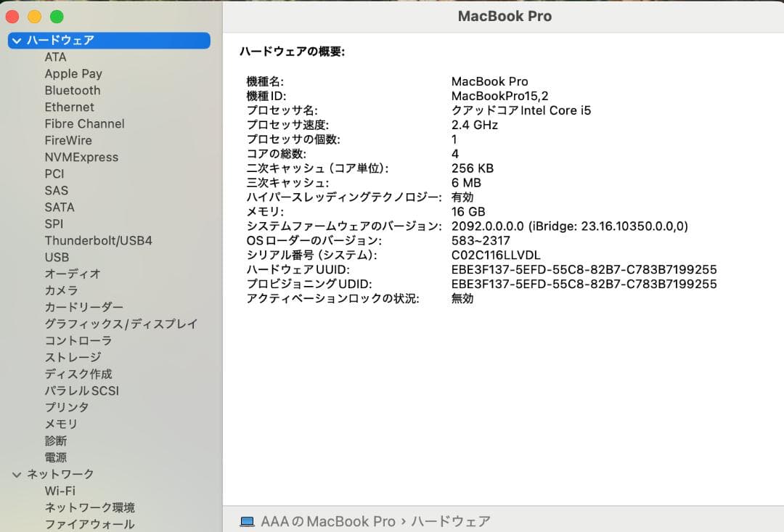
Task: Expand the ネットワーク disclosure triangle
Action: coord(16,474)
